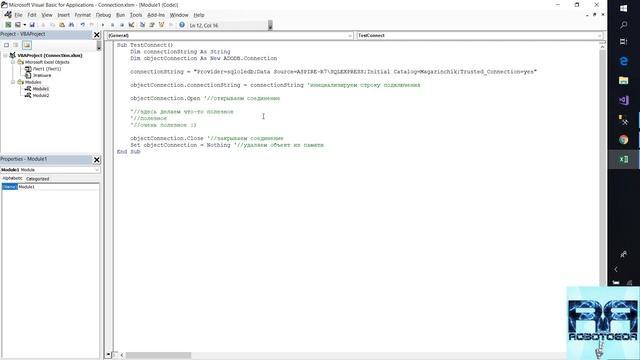Click the code window horizontal scrollbar thumb
640x360 pixels.
coord(158,355)
